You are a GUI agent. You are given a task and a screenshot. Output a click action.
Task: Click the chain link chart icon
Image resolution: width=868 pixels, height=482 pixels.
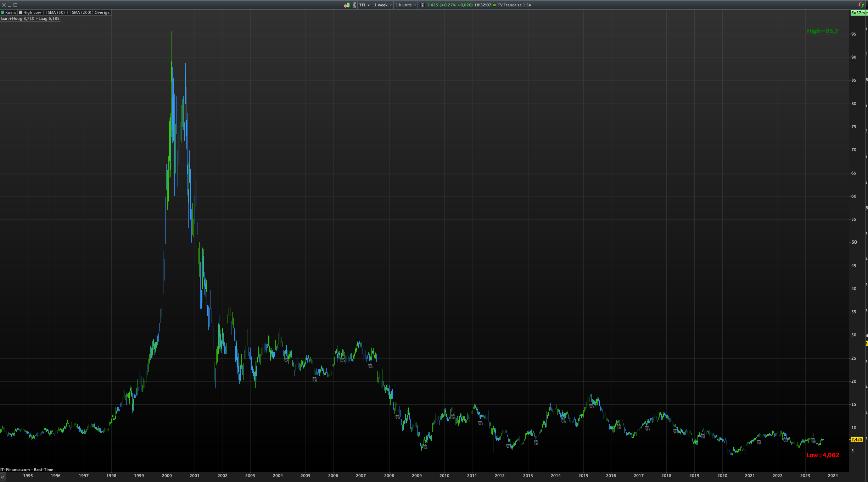point(354,5)
